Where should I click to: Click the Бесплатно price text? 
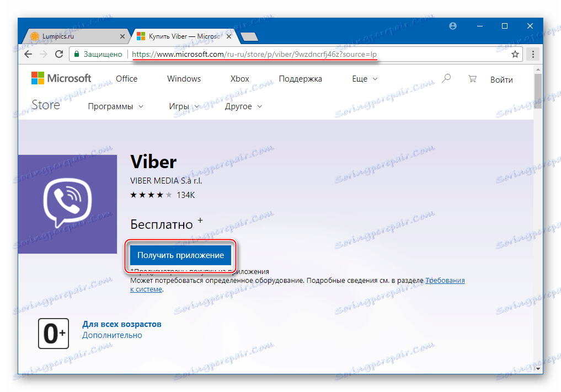click(x=162, y=224)
